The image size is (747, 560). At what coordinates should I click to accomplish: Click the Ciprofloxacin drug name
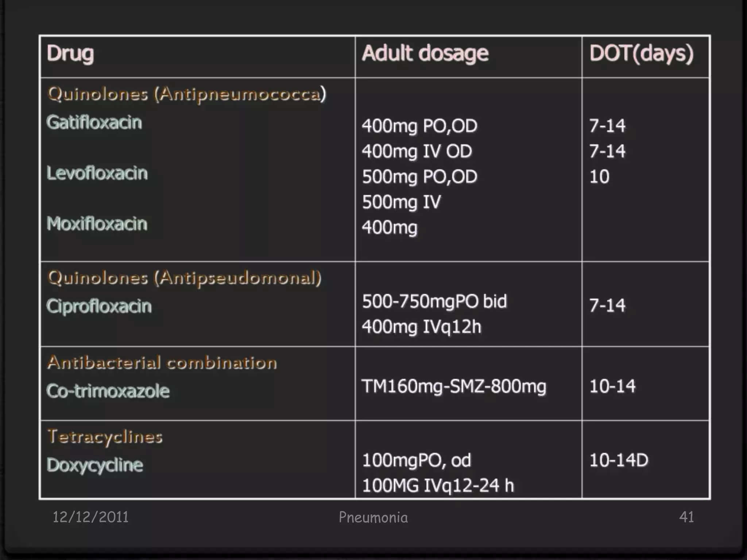[x=99, y=306]
